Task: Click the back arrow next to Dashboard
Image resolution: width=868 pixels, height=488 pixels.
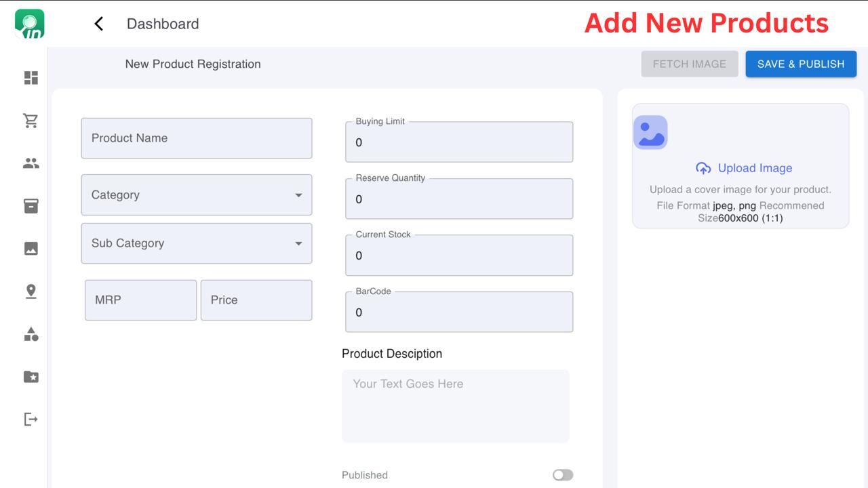Action: tap(98, 23)
